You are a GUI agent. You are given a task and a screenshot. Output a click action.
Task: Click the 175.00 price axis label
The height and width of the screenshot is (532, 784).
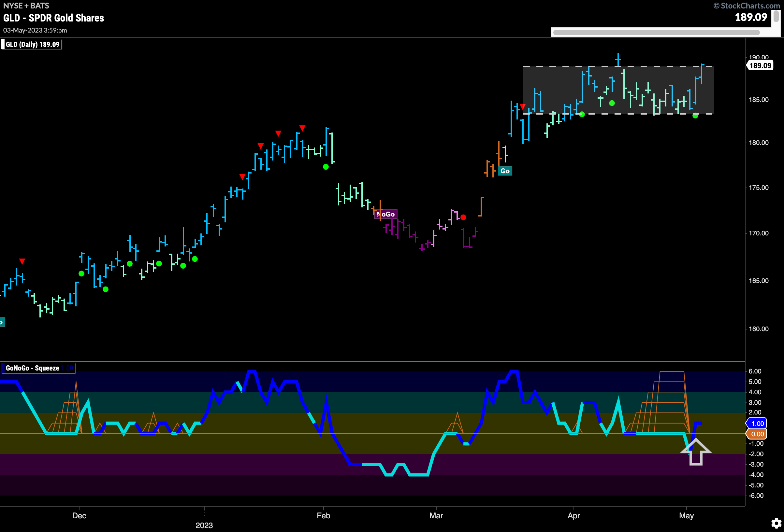tap(758, 188)
